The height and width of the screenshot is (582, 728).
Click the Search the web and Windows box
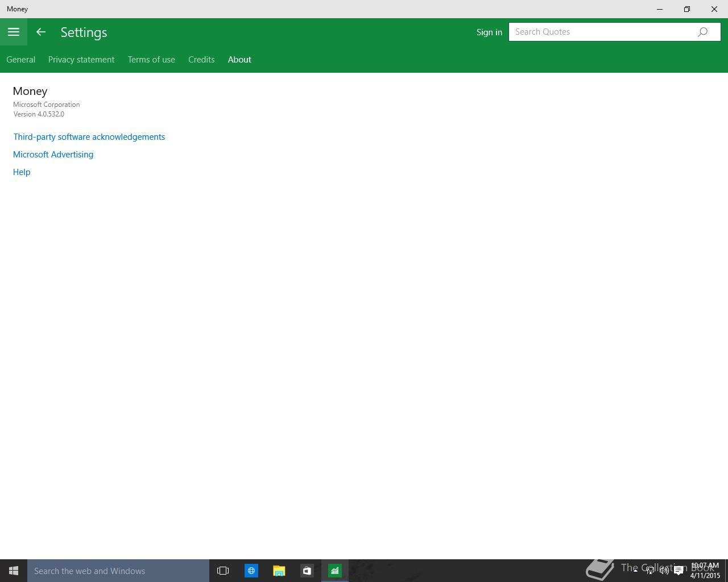118,571
